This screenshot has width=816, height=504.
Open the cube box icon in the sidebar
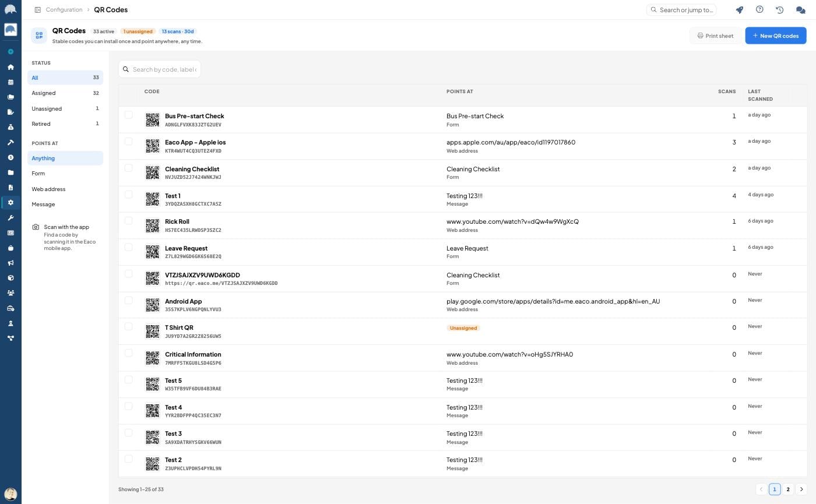pyautogui.click(x=10, y=278)
